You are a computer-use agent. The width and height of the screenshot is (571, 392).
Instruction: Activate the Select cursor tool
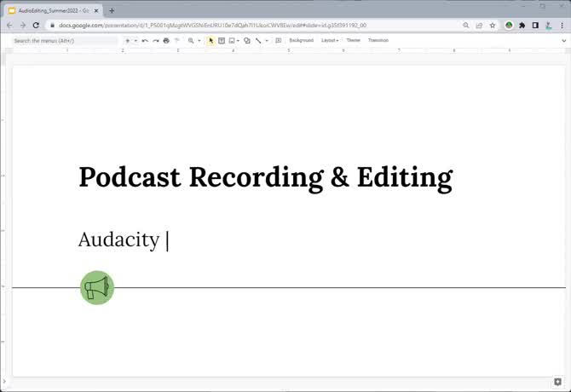tap(211, 41)
